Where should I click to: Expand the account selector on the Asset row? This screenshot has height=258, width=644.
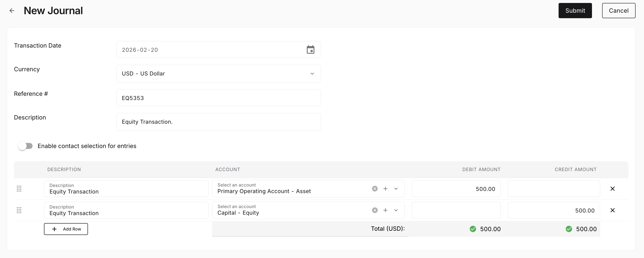coord(396,189)
